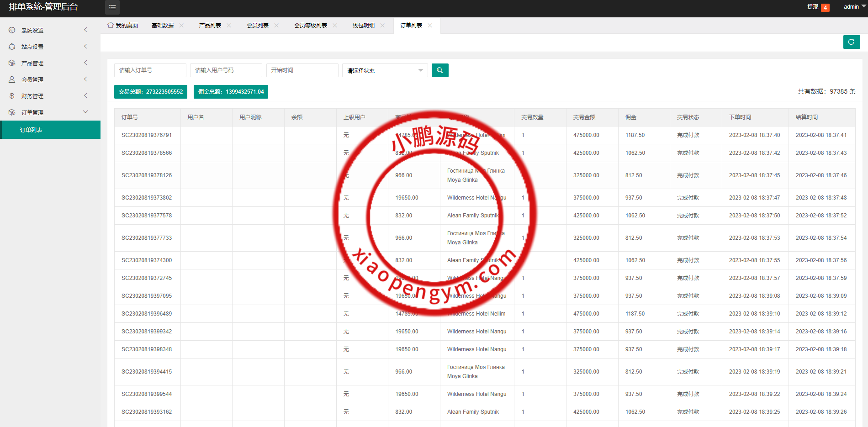Close the 基础数据 tab
The image size is (868, 427).
(181, 26)
